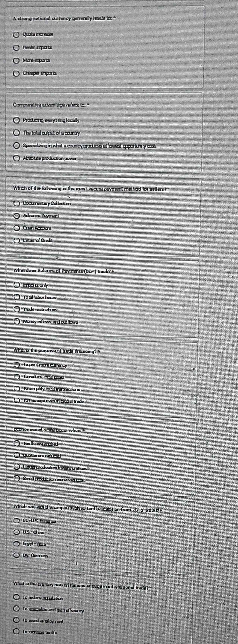Image resolution: width=238 pixels, height=644 pixels.
Task: Choose 'To manage risks in global trade'
Action: pyautogui.click(x=16, y=401)
